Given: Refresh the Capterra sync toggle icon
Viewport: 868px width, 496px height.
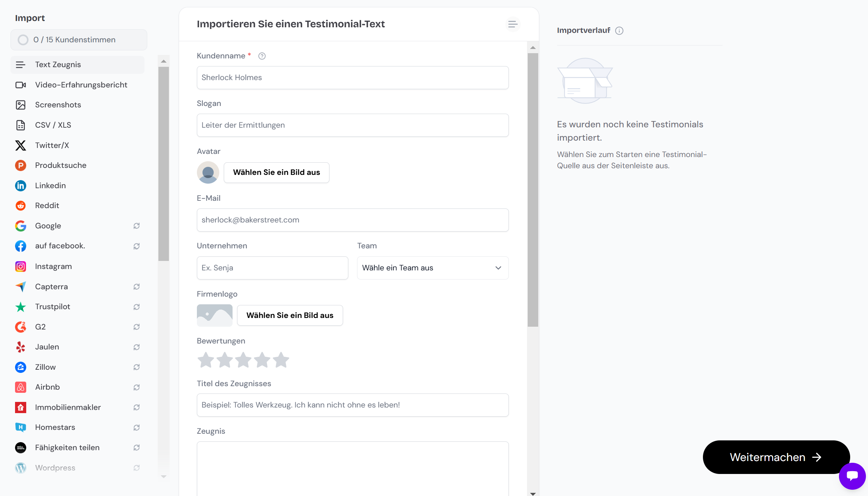Looking at the screenshot, I should [x=137, y=287].
